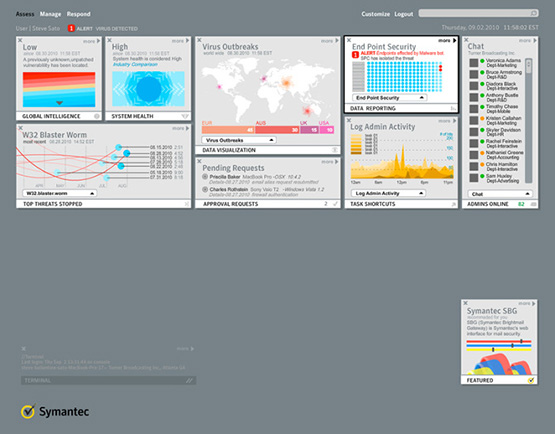Viewport: 555px width, 434px height.
Task: Open the Log Admin Activity dropdown
Action: coord(389,193)
